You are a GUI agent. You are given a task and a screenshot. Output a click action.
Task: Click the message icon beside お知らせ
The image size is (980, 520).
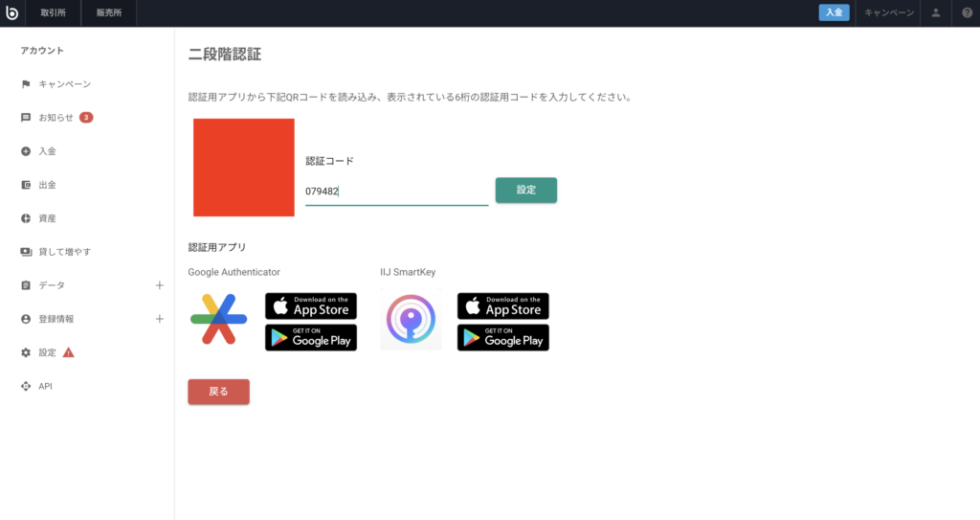pos(26,118)
